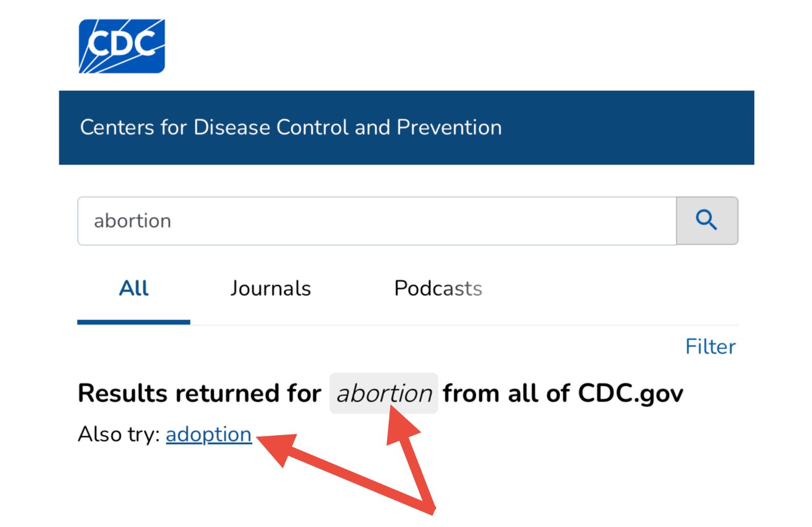Select the All tab

click(134, 288)
